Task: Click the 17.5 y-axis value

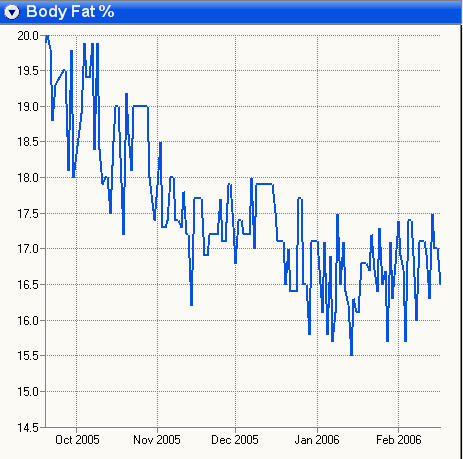Action: point(28,213)
